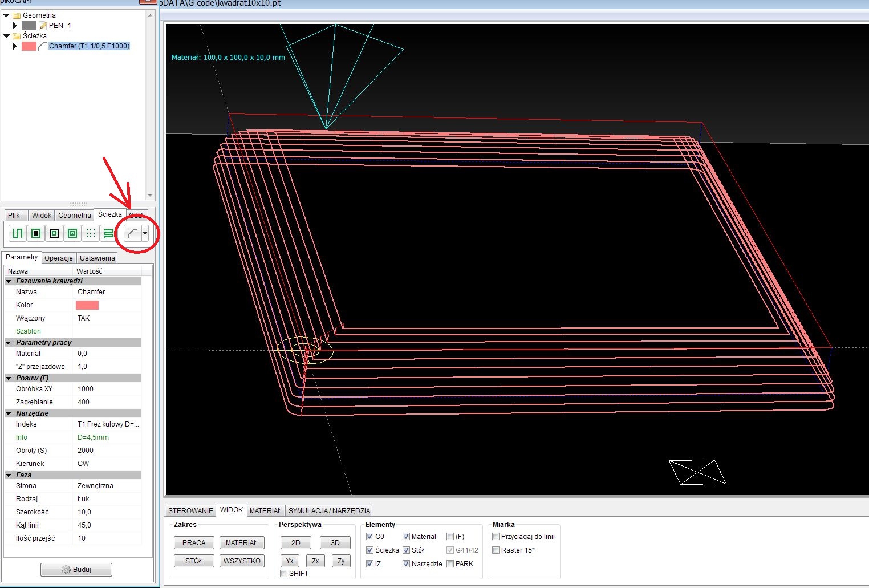Open the Operacje tab

point(59,258)
